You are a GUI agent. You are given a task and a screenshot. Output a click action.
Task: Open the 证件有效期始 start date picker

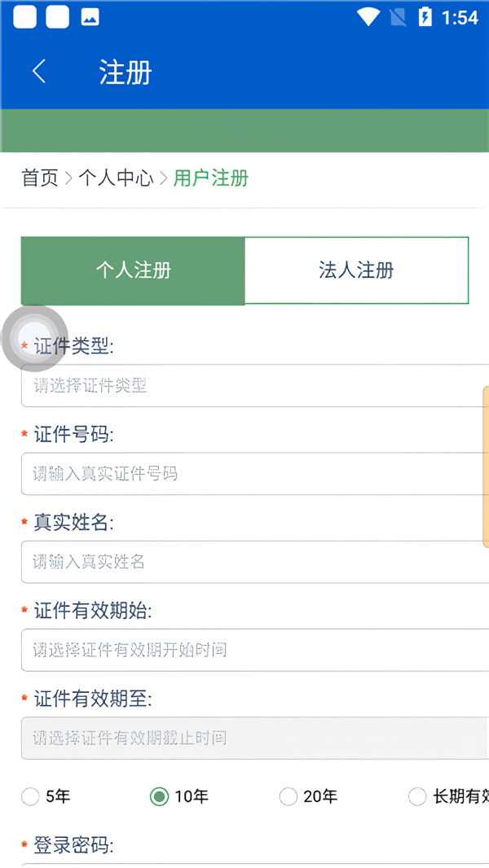pyautogui.click(x=254, y=650)
